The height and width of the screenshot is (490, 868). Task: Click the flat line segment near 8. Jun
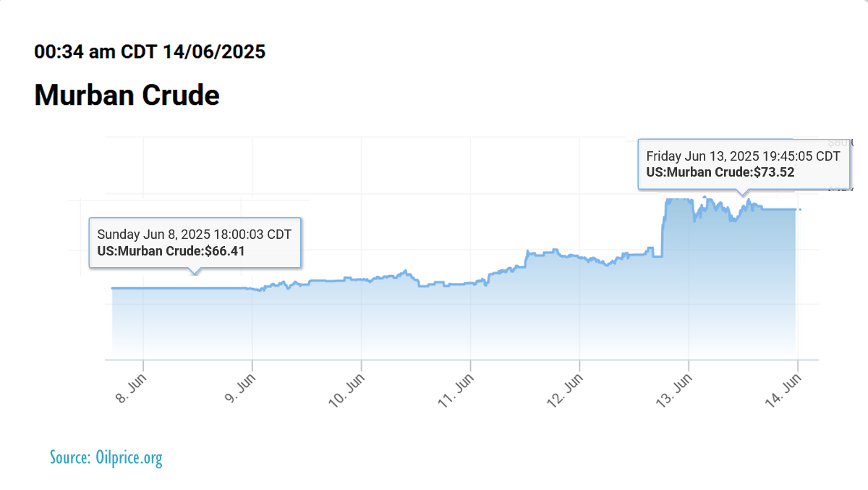[181, 288]
